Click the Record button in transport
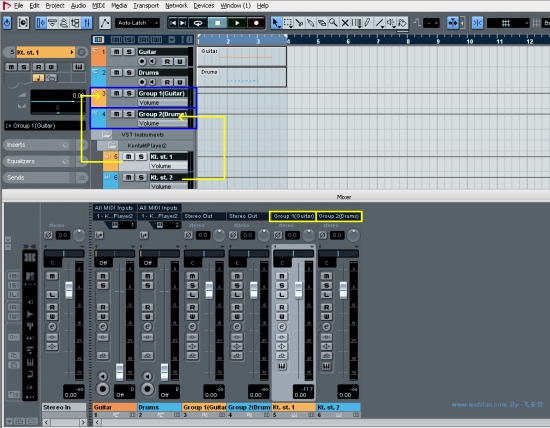 256,23
